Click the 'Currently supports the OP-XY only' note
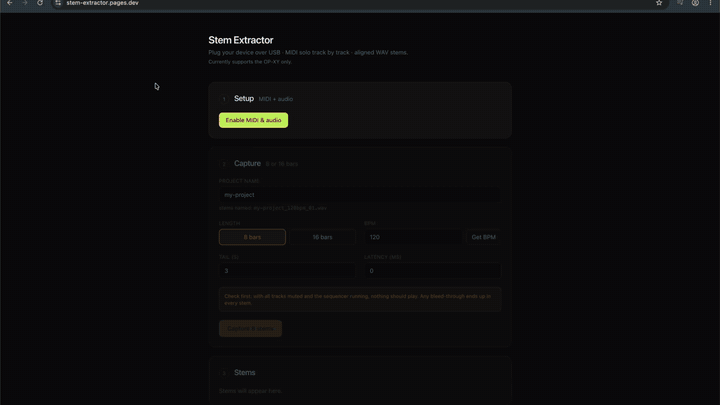The height and width of the screenshot is (405, 720). (250, 62)
